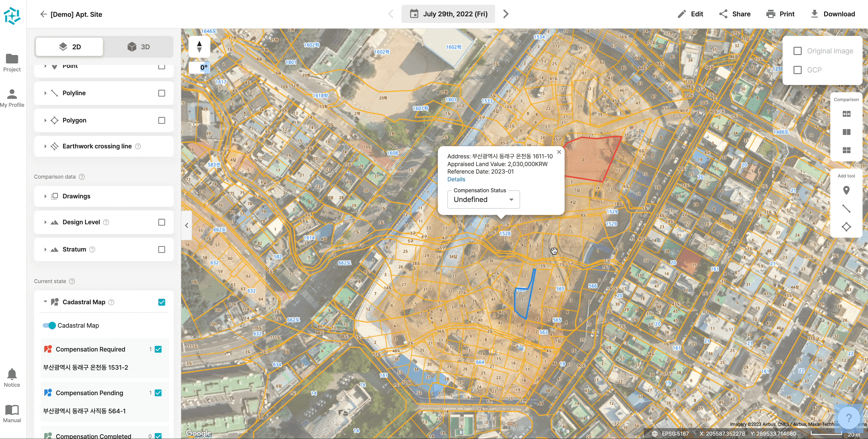The image size is (868, 439).
Task: Expand the Design Level group
Action: [45, 222]
